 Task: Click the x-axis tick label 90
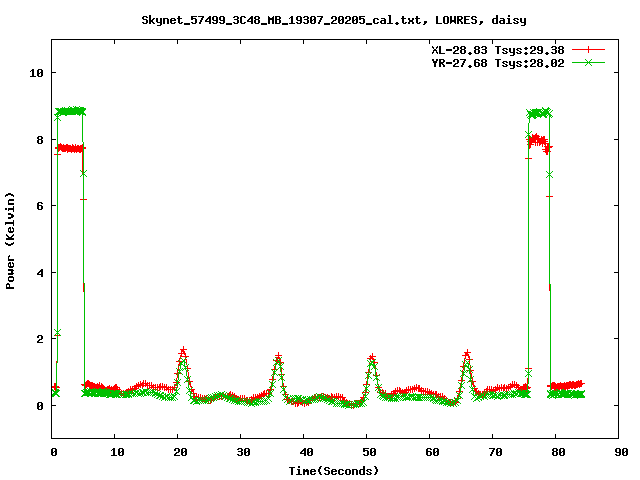coord(618,452)
